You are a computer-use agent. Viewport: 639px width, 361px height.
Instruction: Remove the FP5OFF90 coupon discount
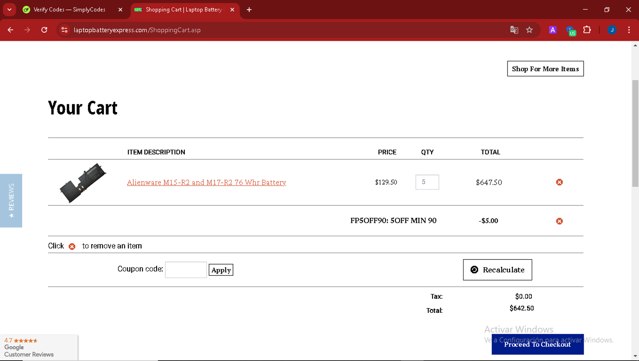click(559, 221)
